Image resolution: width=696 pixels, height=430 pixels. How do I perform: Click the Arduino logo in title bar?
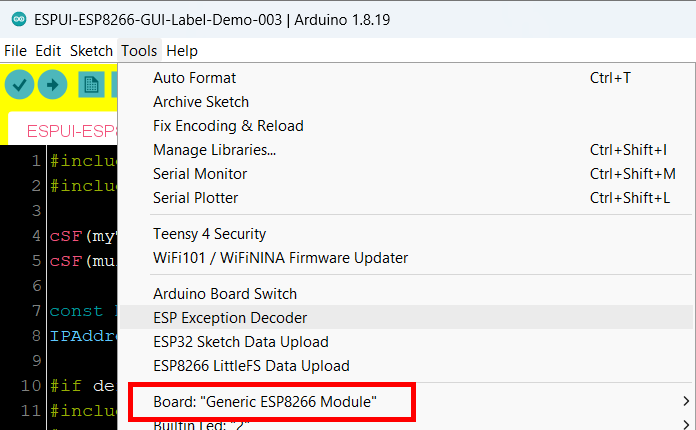pos(19,20)
